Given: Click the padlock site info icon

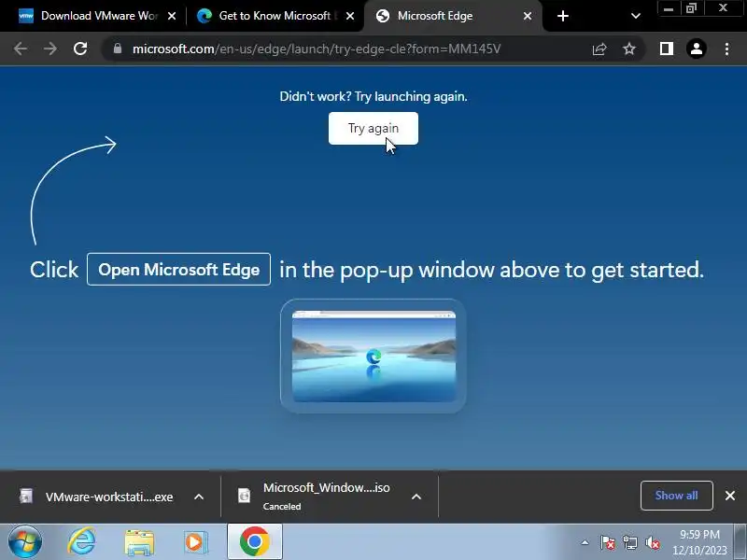Looking at the screenshot, I should pyautogui.click(x=118, y=49).
